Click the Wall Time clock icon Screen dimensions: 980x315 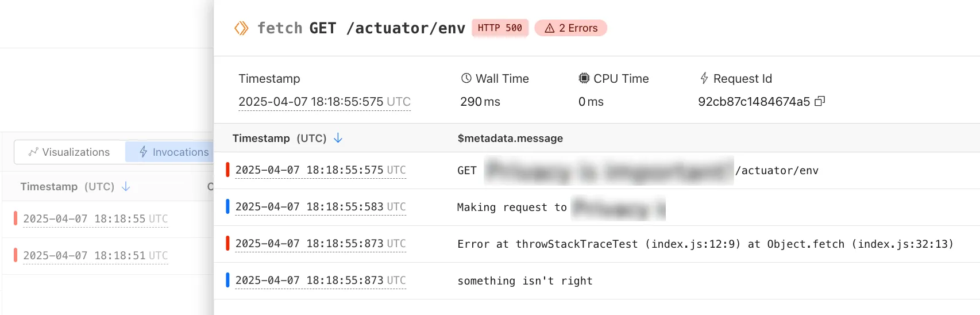(x=466, y=78)
